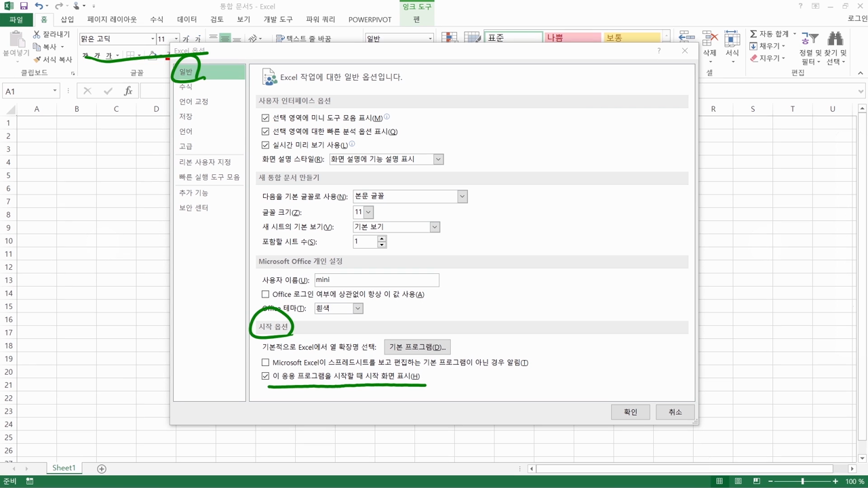Click the Undo arrow icon
This screenshot has height=488, width=868.
tap(39, 6)
